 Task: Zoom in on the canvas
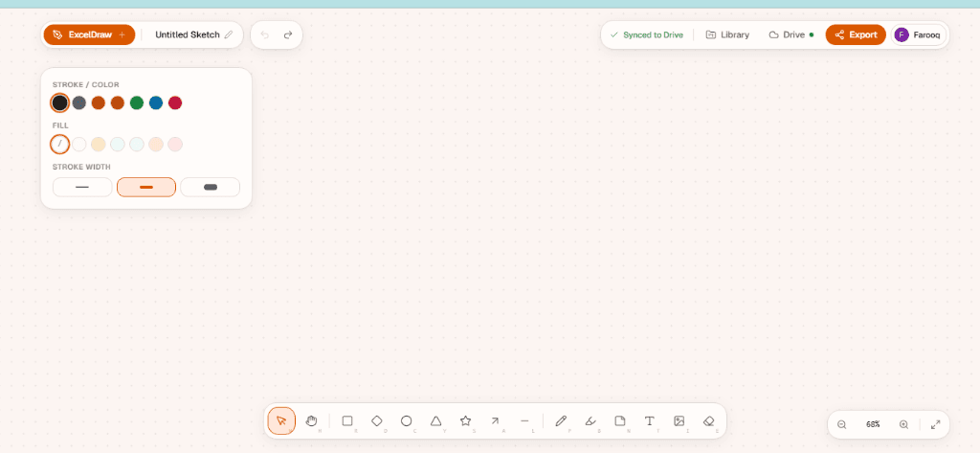tap(903, 424)
